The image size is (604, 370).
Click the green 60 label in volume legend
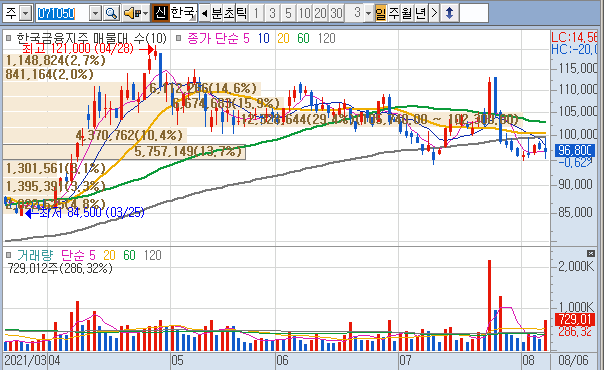pos(129,255)
